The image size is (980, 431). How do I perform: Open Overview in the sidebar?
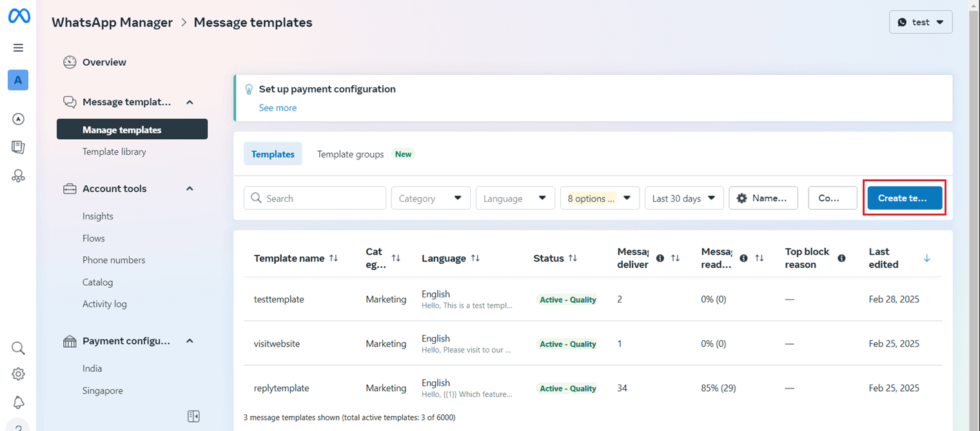click(104, 63)
